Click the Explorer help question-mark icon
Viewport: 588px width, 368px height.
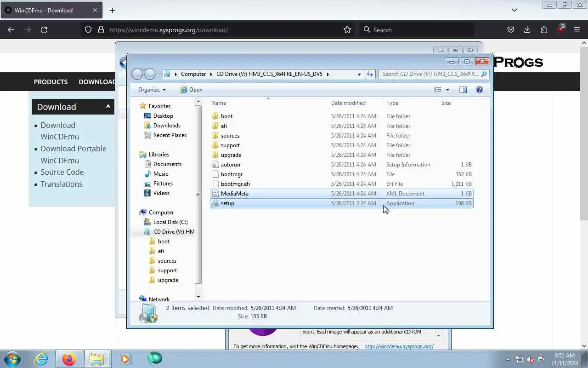[x=480, y=90]
